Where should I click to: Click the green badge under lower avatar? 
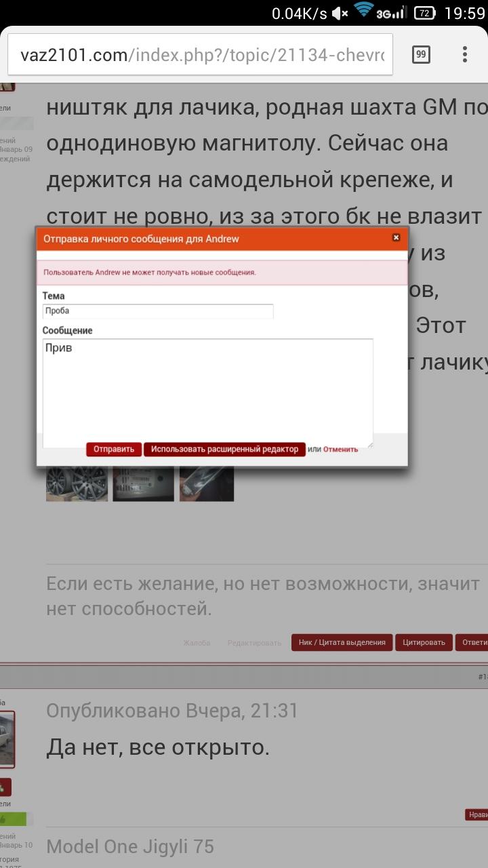pyautogui.click(x=14, y=819)
